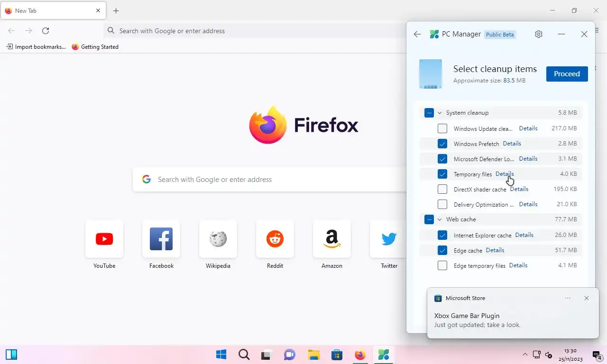View Details for Temporary files
Image resolution: width=607 pixels, height=364 pixels.
pyautogui.click(x=505, y=174)
